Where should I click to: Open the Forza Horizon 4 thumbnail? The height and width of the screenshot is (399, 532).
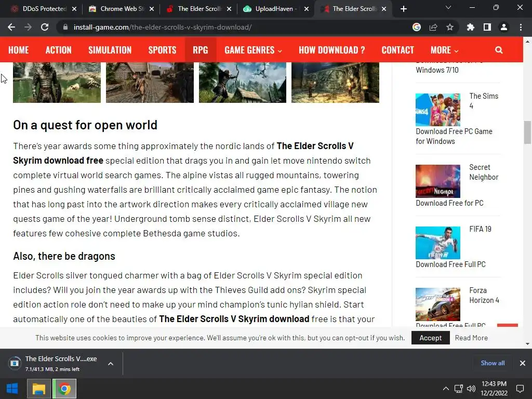(x=437, y=304)
